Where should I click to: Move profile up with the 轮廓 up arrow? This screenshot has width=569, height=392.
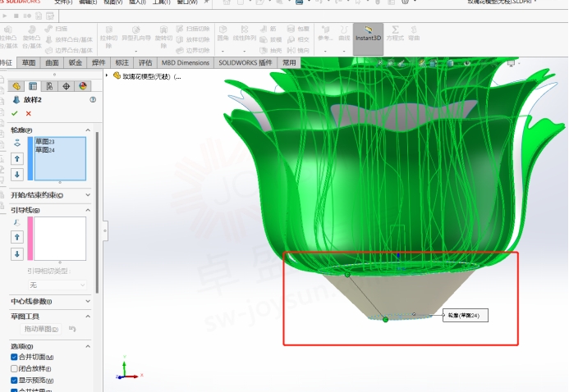[17, 158]
